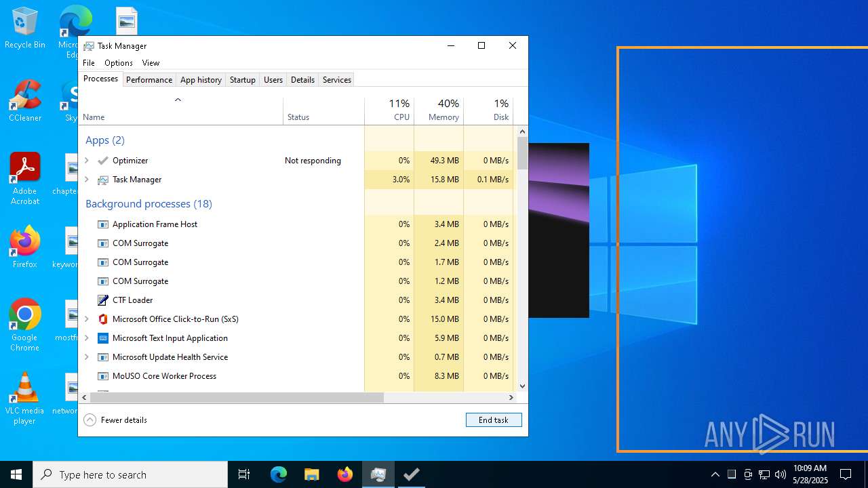Sort by the Memory column header
This screenshot has width=868, height=488.
click(x=439, y=110)
